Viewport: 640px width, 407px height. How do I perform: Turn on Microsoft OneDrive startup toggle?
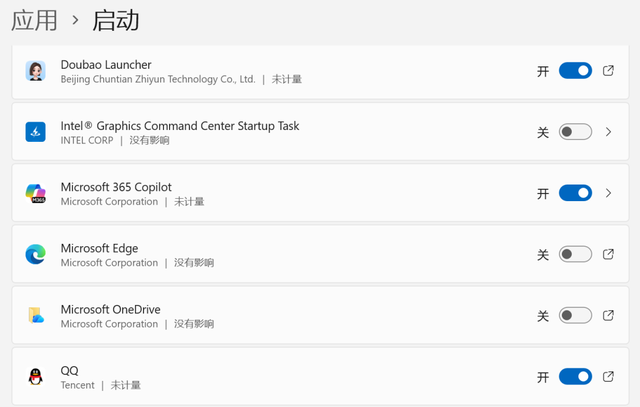coord(575,316)
